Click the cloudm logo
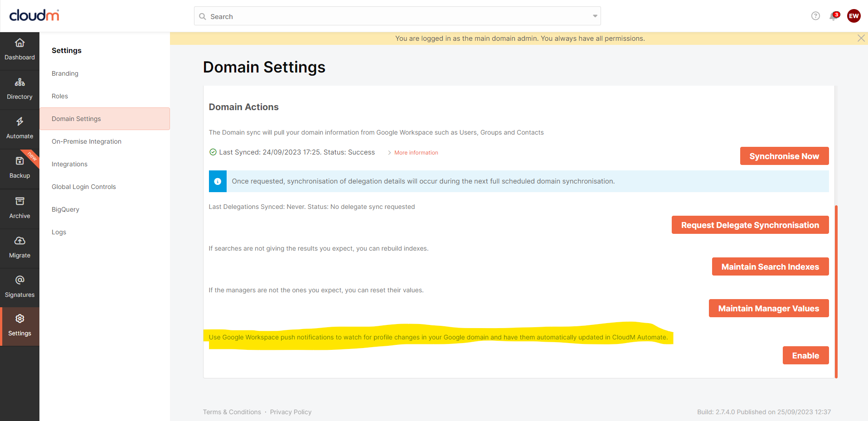Image resolution: width=868 pixels, height=421 pixels. tap(34, 15)
